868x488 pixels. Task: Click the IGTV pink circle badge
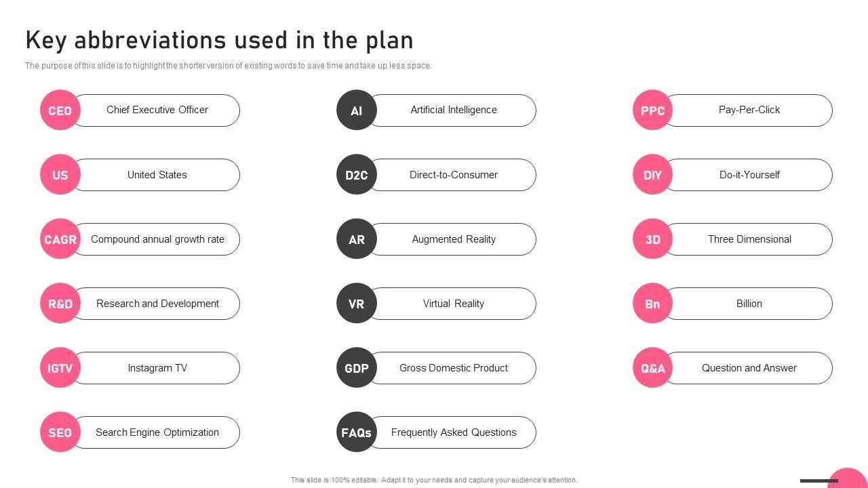[x=60, y=368]
